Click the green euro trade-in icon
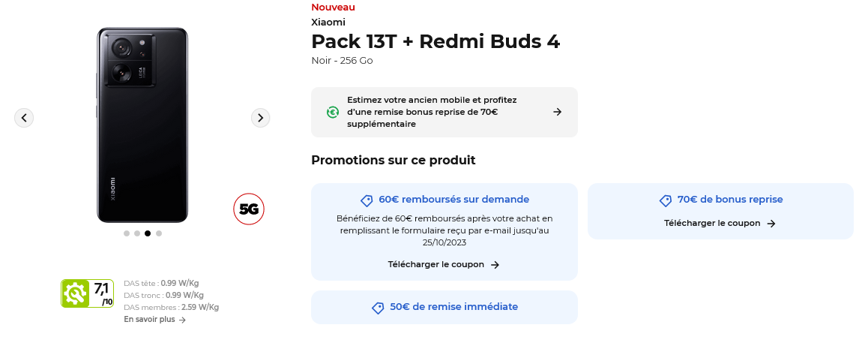 coord(333,112)
